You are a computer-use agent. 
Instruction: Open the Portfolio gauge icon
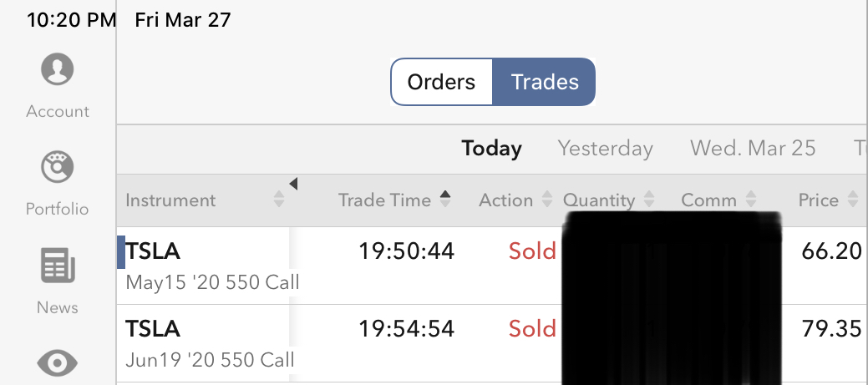(x=58, y=168)
